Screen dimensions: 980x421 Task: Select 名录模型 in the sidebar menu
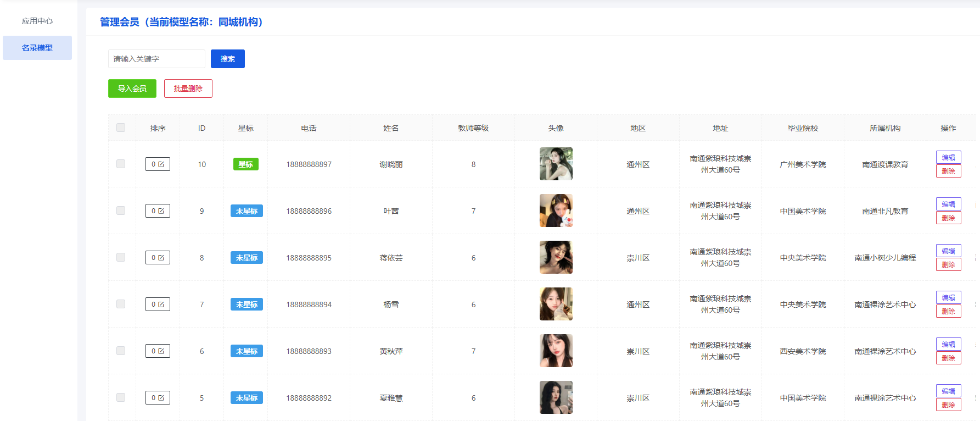tap(37, 48)
